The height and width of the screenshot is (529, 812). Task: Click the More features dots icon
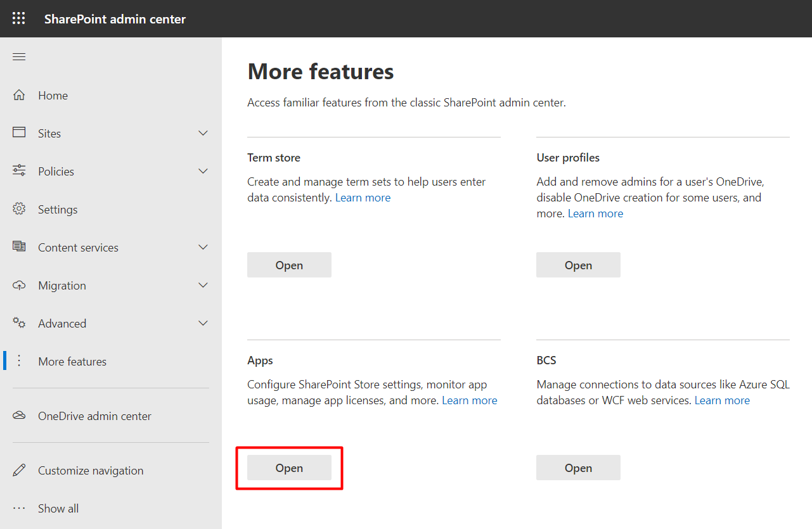pos(19,360)
